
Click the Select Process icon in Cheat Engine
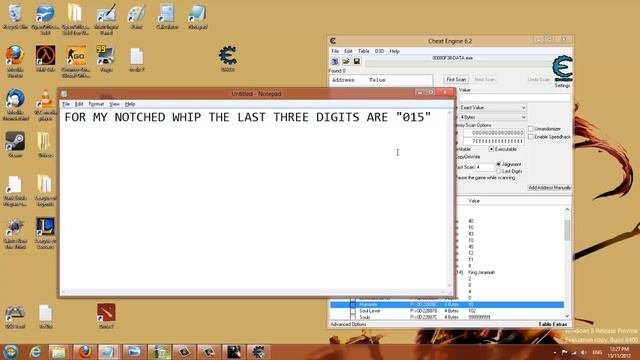pyautogui.click(x=335, y=61)
